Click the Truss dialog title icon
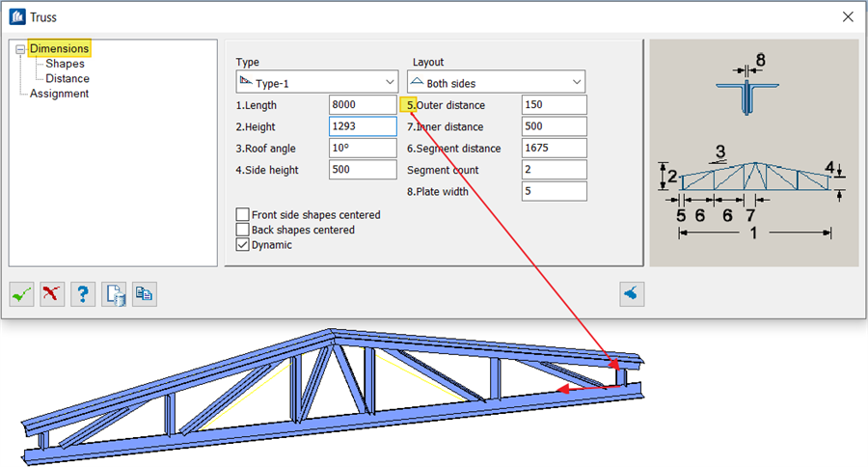Image resolution: width=868 pixels, height=467 pixels. [x=17, y=17]
